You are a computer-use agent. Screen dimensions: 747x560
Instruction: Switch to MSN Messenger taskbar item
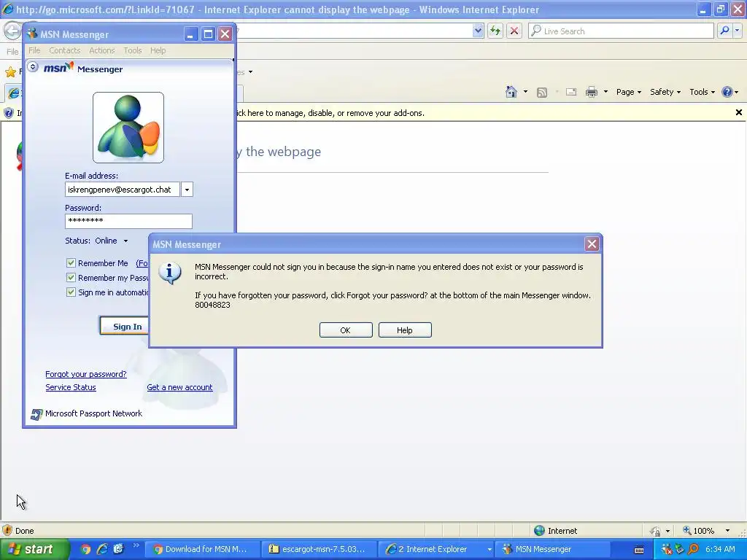551,550
